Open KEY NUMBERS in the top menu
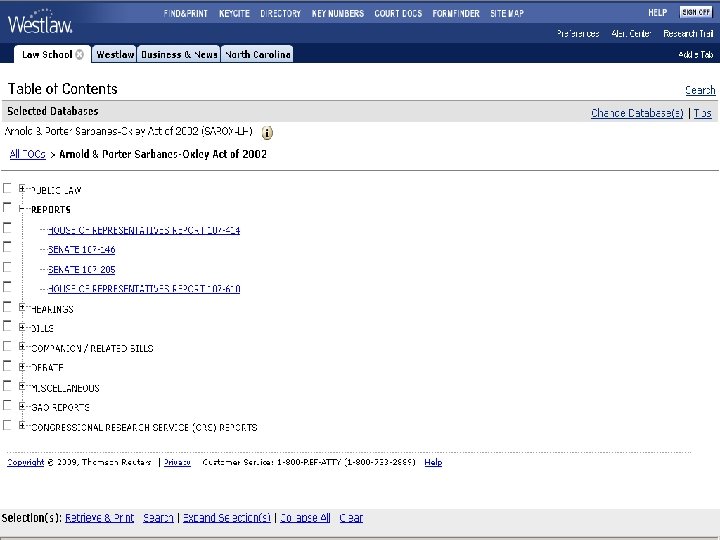720x540 pixels. coord(338,14)
